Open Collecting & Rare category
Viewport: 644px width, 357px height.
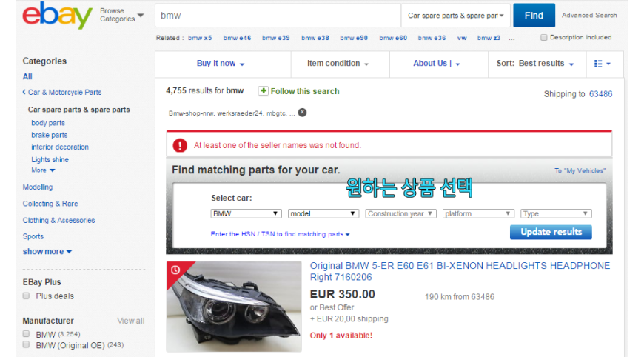click(50, 204)
